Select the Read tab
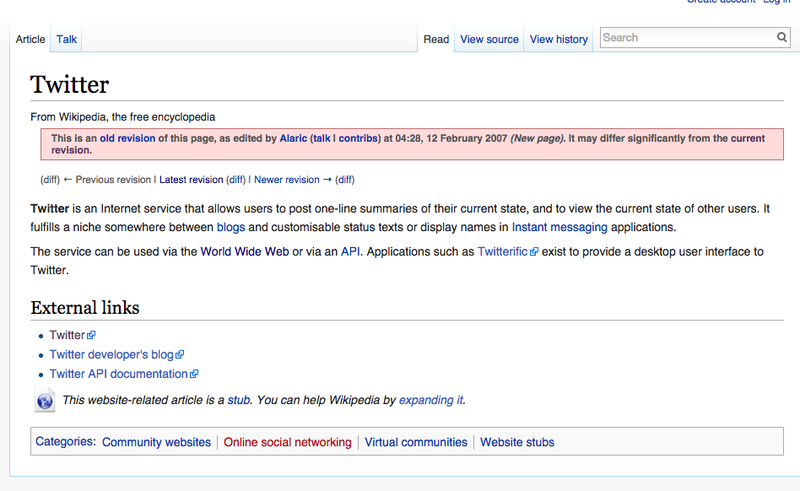Viewport: 800px width, 491px height. pos(436,39)
